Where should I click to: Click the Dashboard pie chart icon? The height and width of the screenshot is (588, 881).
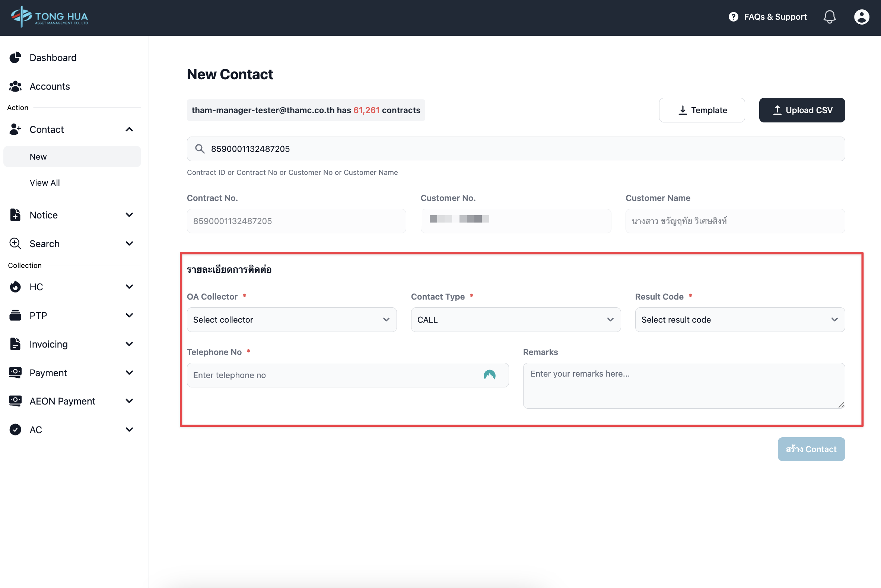(x=15, y=58)
